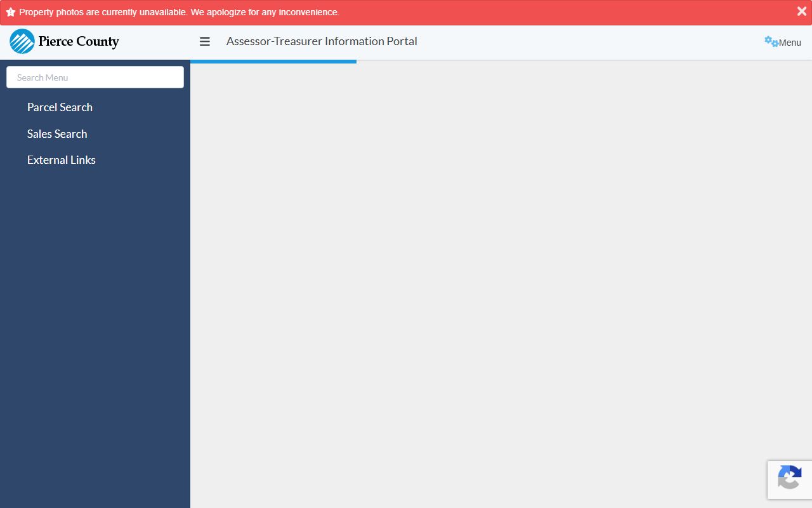Click header gap between logo and hamburger icon
This screenshot has width=812, height=508.
click(x=159, y=41)
